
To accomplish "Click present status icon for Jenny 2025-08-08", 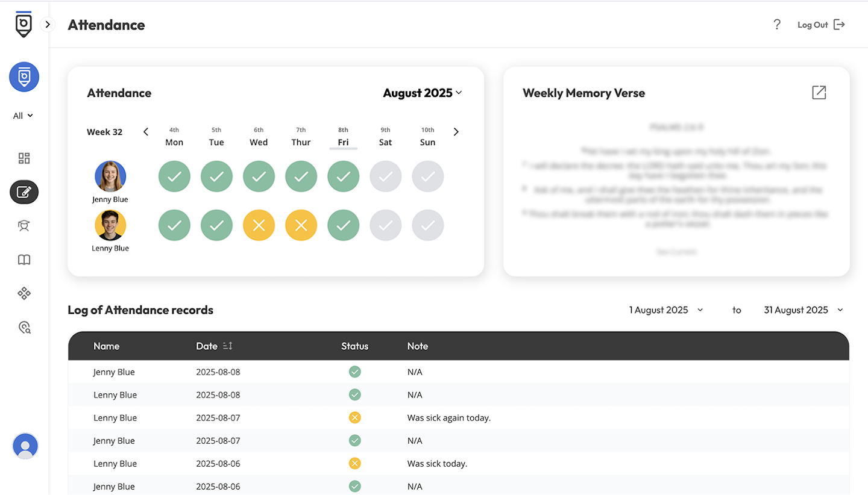I will pos(355,372).
